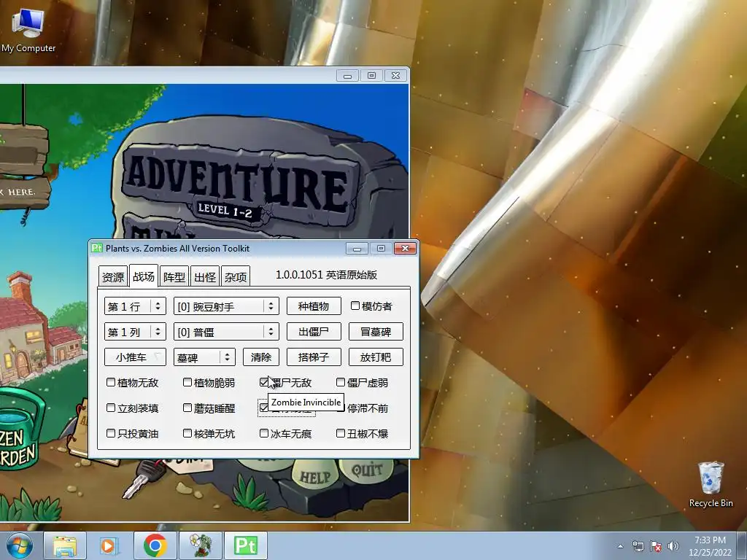Close the Plants vs. Zombies Toolkit window
The width and height of the screenshot is (747, 560).
point(405,248)
